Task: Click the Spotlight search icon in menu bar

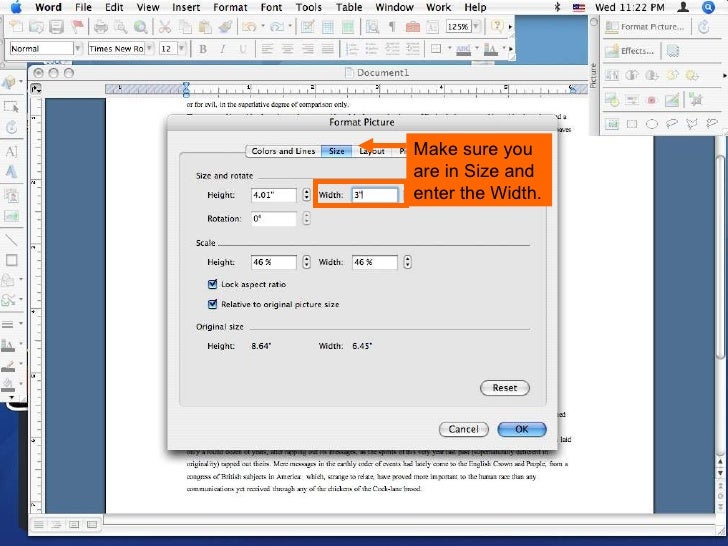Action: [708, 7]
